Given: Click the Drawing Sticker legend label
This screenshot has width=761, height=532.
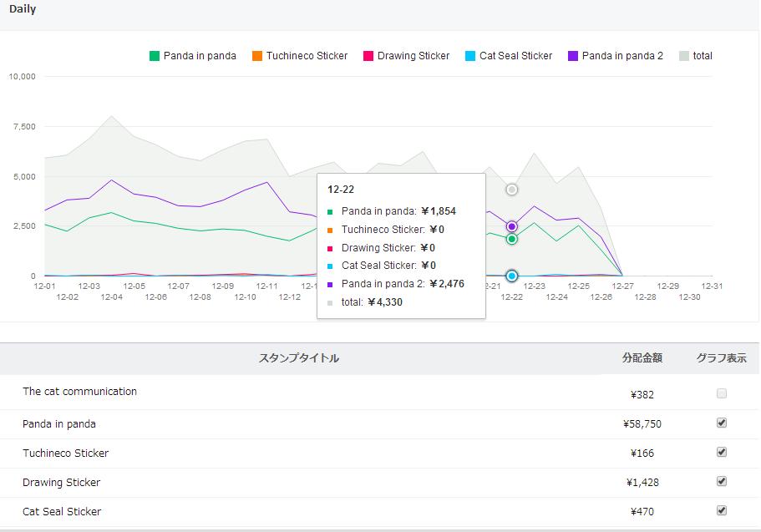Looking at the screenshot, I should pos(413,56).
